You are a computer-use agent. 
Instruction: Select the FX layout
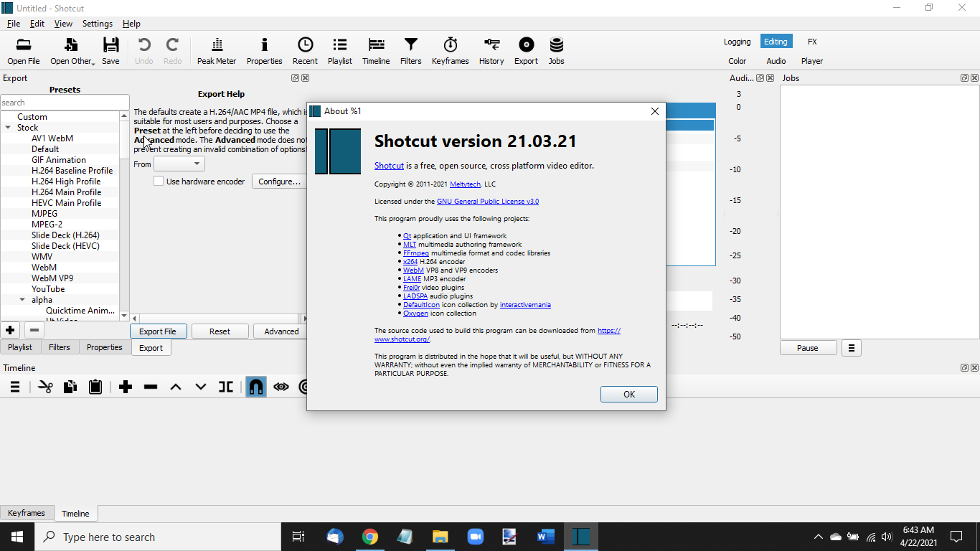812,42
